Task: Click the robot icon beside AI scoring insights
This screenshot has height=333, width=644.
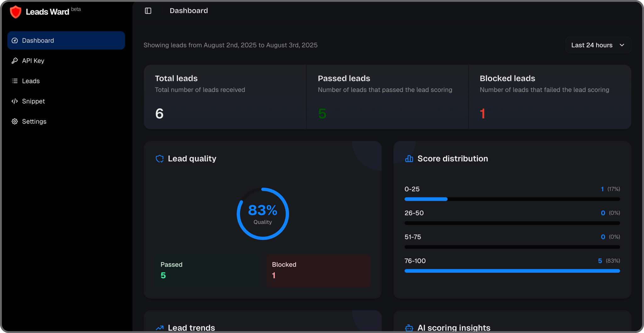Action: (x=409, y=328)
